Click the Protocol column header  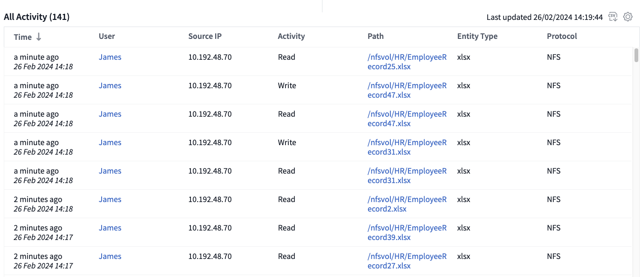(562, 36)
